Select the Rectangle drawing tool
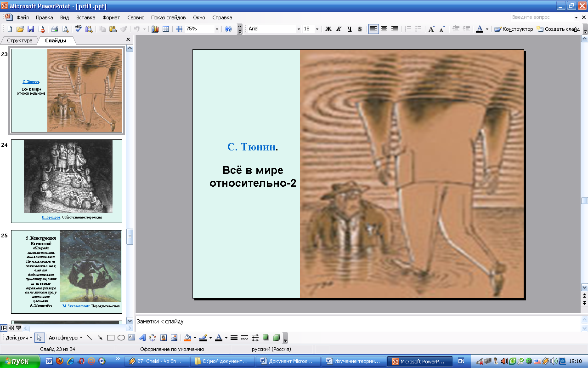The image size is (588, 368). pos(110,338)
